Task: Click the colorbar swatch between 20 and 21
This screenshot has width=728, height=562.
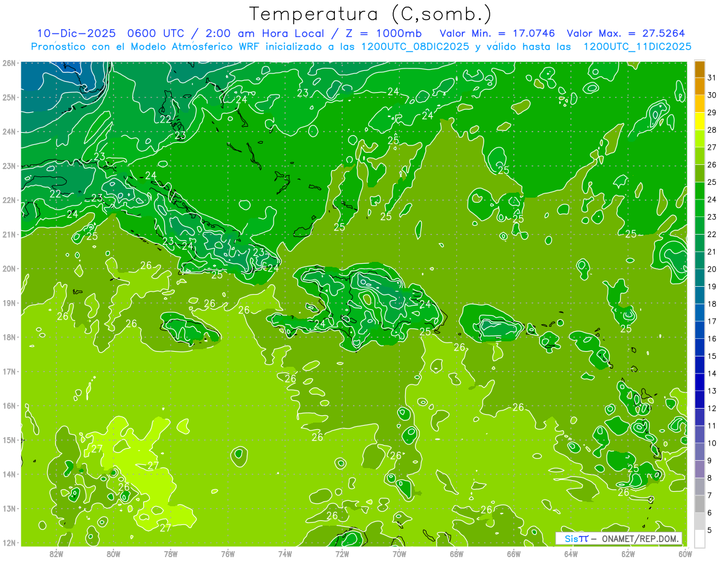Action: pos(699,260)
